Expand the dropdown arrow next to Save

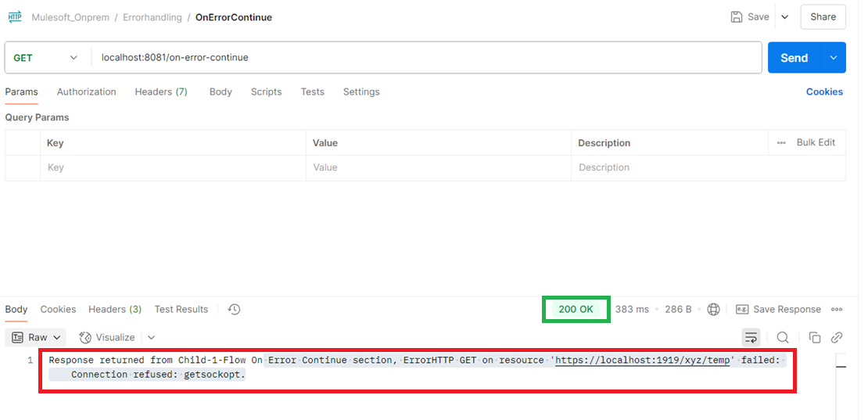coord(784,16)
